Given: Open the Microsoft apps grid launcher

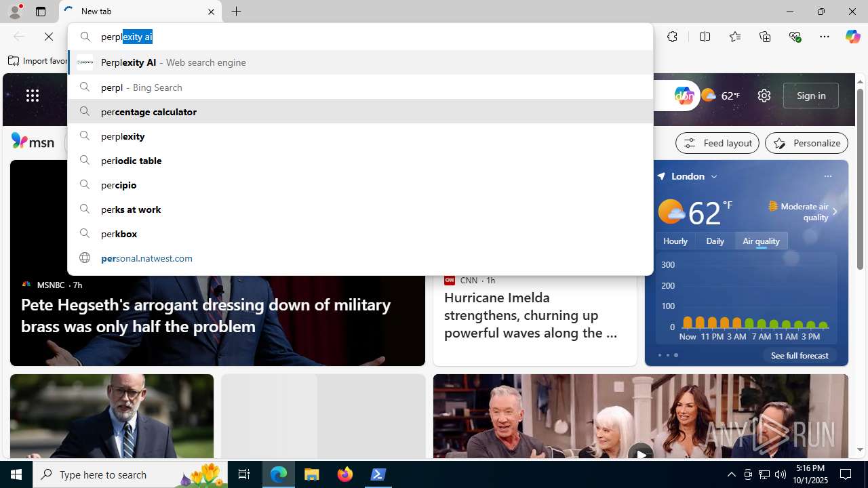Looking at the screenshot, I should [x=33, y=96].
